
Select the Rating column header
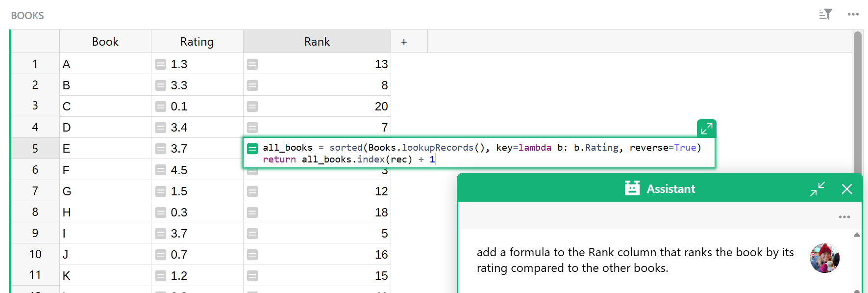197,42
